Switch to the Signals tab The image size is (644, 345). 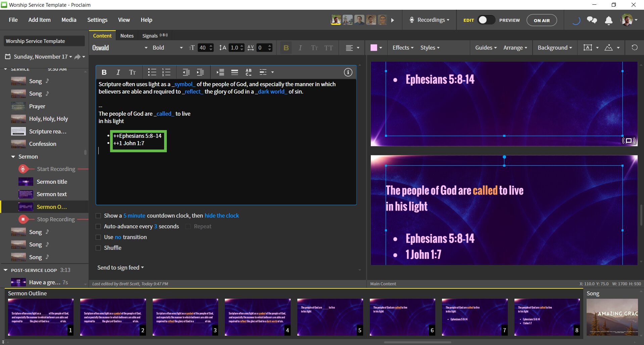click(x=155, y=36)
